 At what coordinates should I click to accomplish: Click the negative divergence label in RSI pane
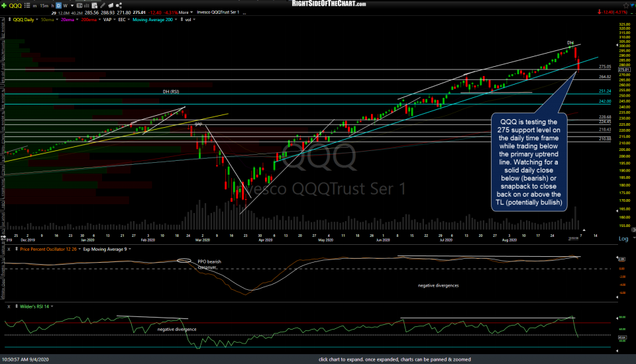coord(177,329)
